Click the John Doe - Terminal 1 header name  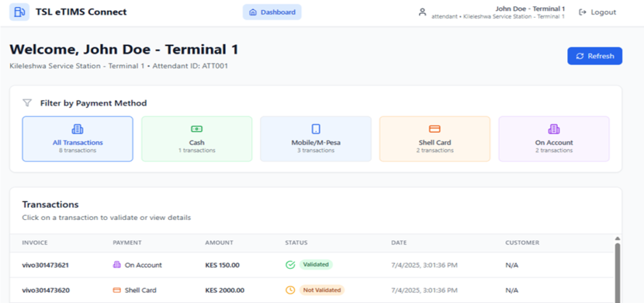point(530,9)
